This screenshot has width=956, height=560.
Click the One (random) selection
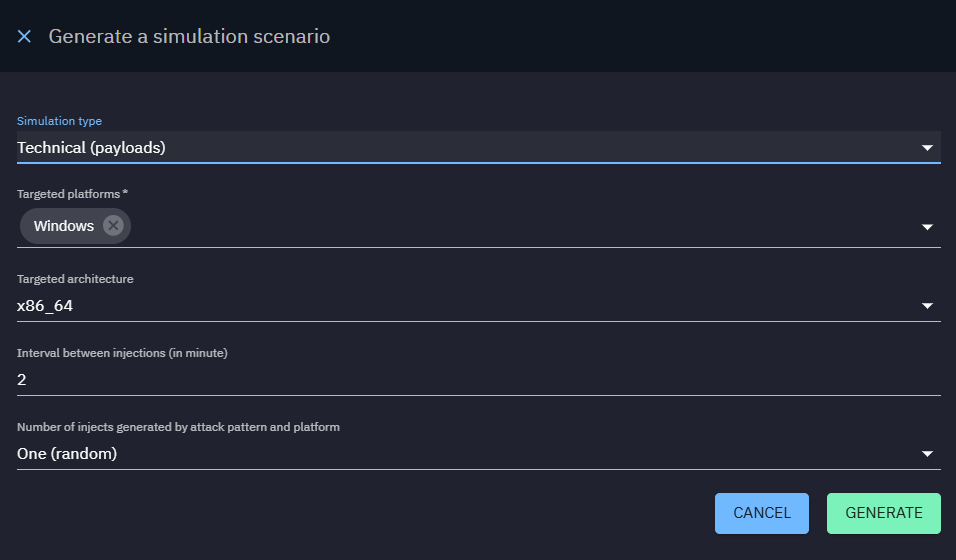(67, 454)
